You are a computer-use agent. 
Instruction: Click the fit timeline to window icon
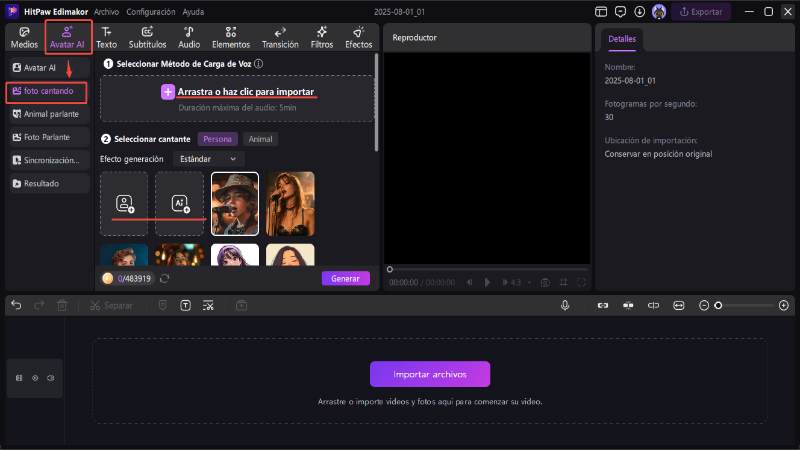click(679, 305)
